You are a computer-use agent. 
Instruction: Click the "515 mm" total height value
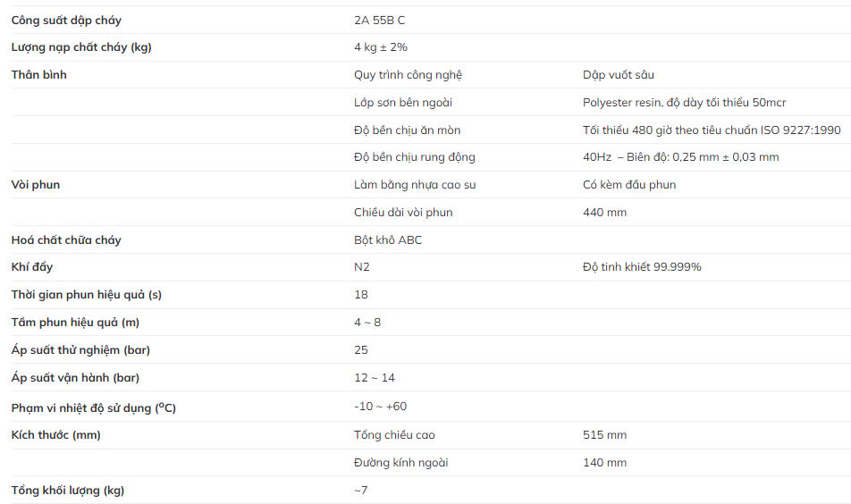click(604, 435)
